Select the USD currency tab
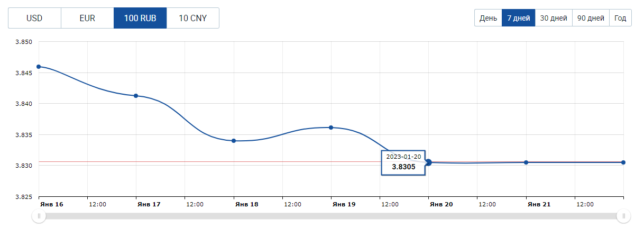This screenshot has width=644, height=236. coord(34,18)
